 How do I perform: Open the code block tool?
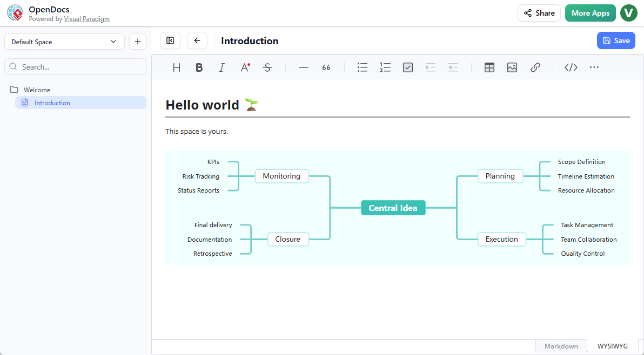[571, 67]
